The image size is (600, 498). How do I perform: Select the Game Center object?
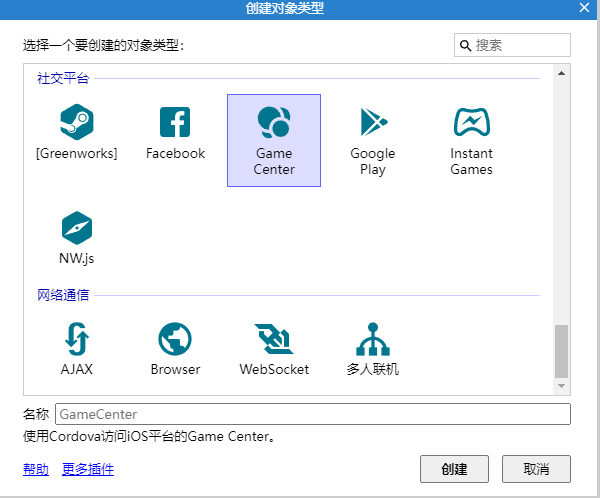[274, 140]
